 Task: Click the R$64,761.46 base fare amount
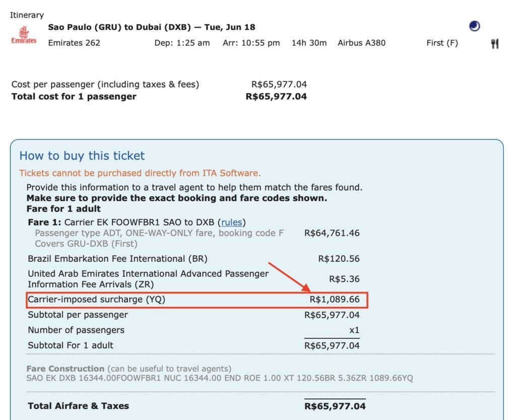[x=332, y=233]
